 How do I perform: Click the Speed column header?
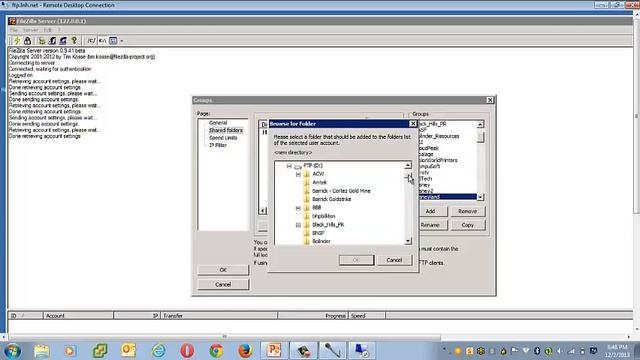pyautogui.click(x=367, y=316)
